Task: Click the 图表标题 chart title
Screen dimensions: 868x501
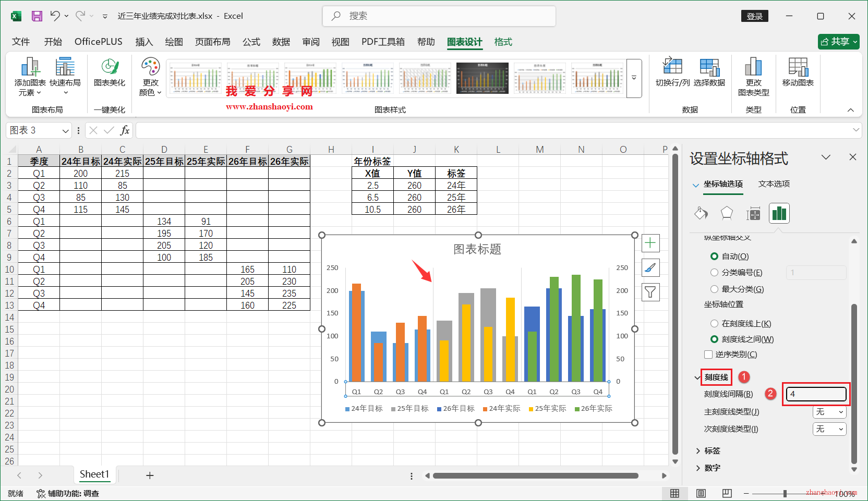Action: coord(477,250)
